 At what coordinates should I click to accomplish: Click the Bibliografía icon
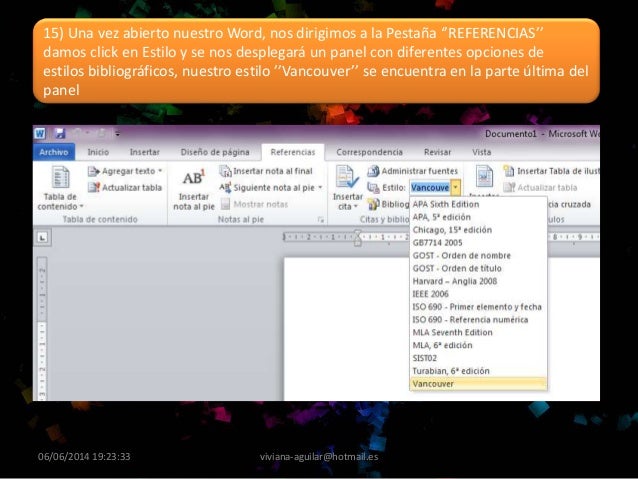pos(373,204)
